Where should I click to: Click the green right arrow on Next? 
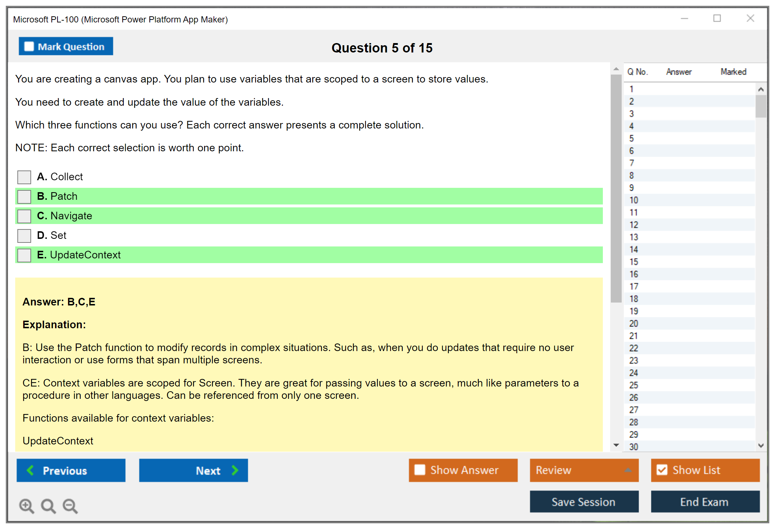235,470
